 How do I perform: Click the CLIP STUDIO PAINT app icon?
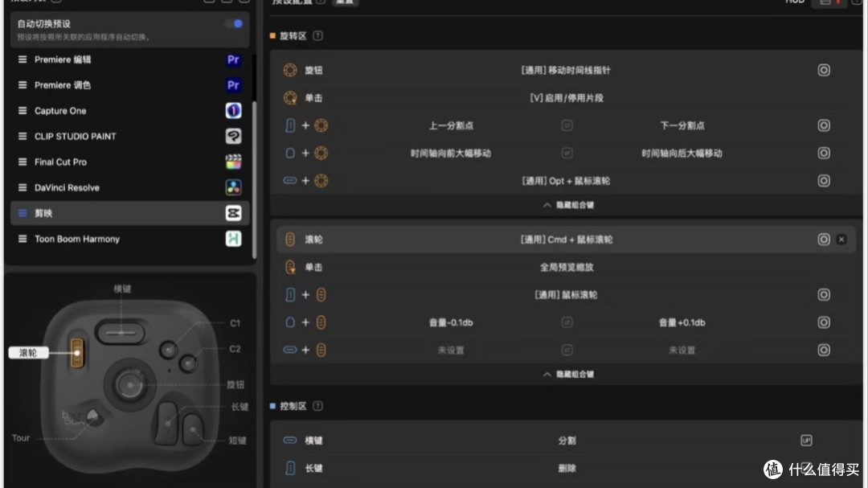[x=234, y=136]
